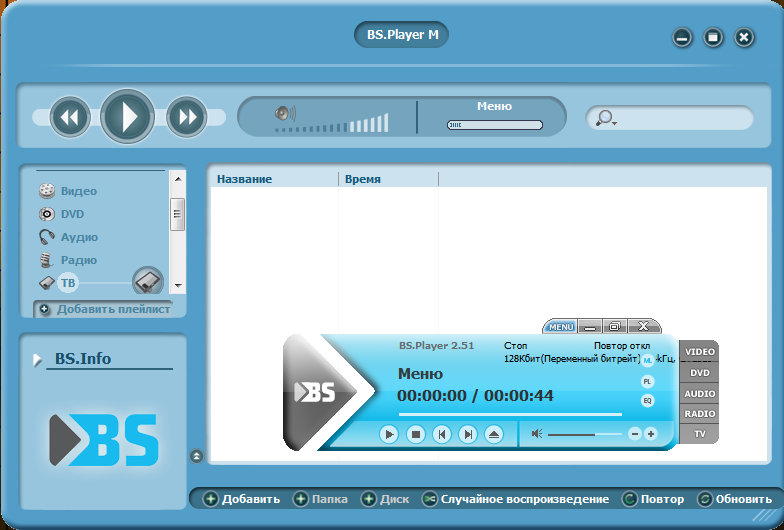Click the BS logo on the mini player
This screenshot has height=530, width=784.
[x=314, y=392]
